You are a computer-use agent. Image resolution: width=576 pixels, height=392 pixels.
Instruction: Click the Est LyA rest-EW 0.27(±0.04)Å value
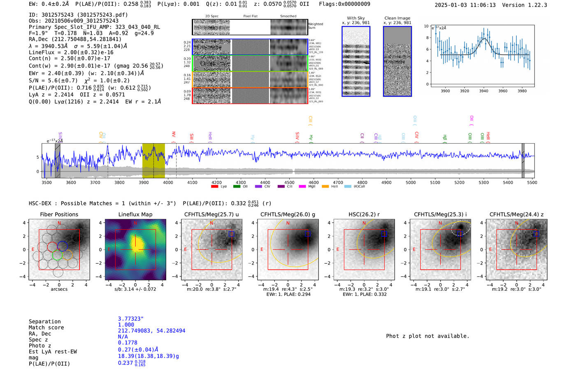(x=138, y=350)
